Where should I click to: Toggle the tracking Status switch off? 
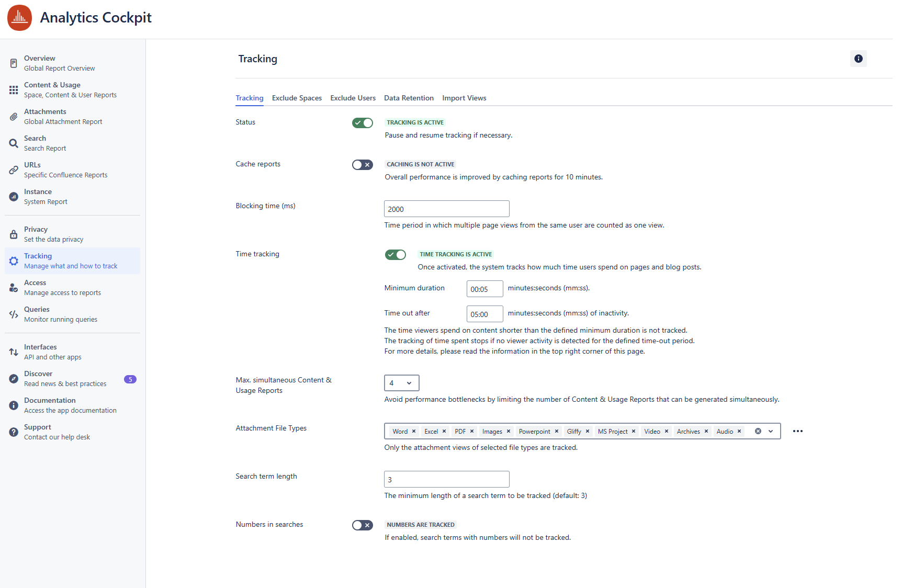coord(362,123)
